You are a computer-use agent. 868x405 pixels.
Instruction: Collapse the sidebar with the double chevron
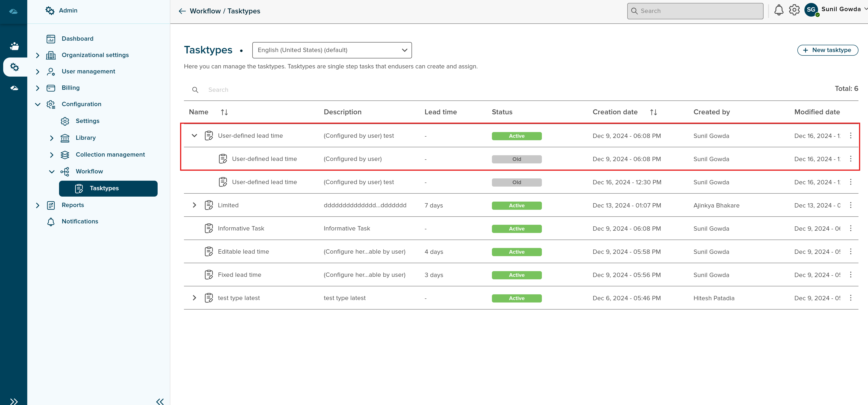[x=160, y=401]
